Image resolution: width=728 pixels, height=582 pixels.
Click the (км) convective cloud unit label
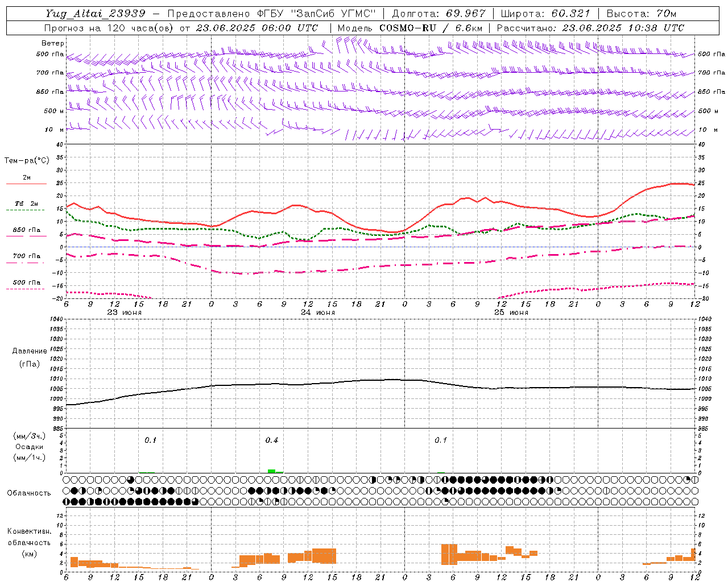point(29,553)
